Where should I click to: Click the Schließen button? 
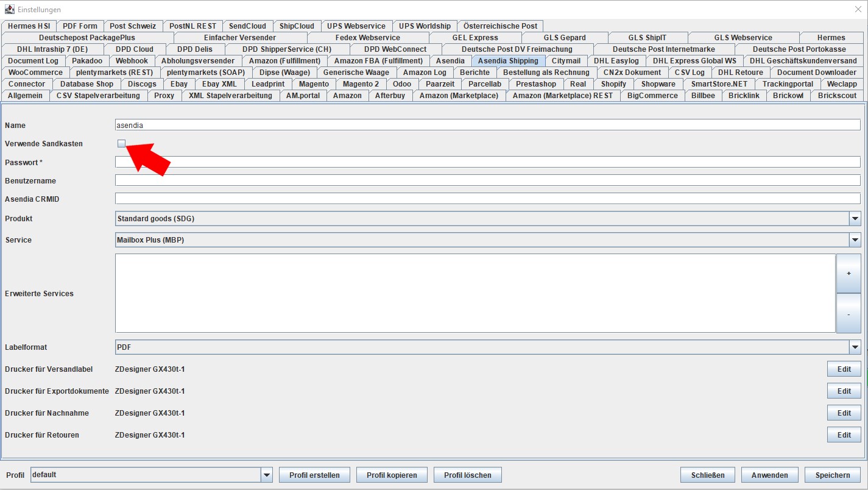(x=708, y=475)
